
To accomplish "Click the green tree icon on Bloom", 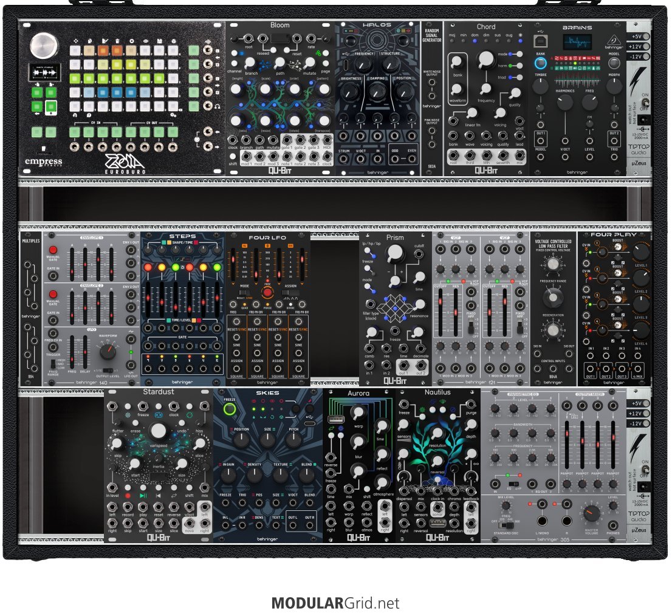I will [318, 53].
